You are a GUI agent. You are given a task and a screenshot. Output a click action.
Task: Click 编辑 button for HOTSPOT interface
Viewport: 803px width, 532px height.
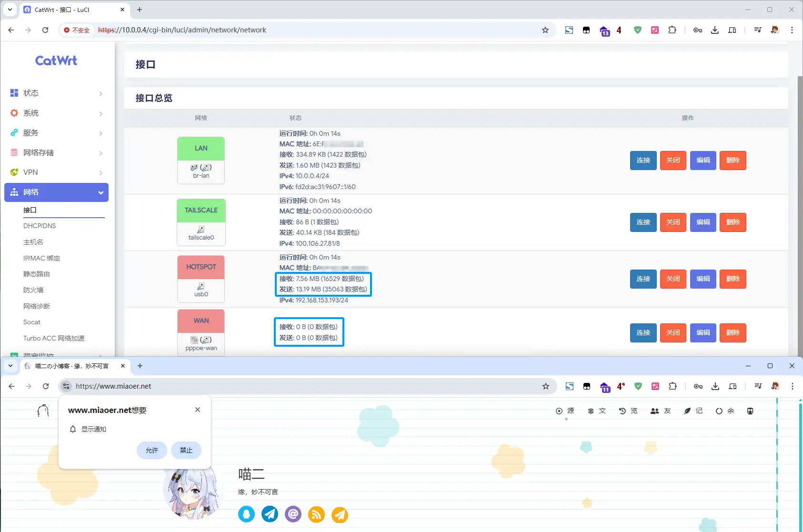703,279
